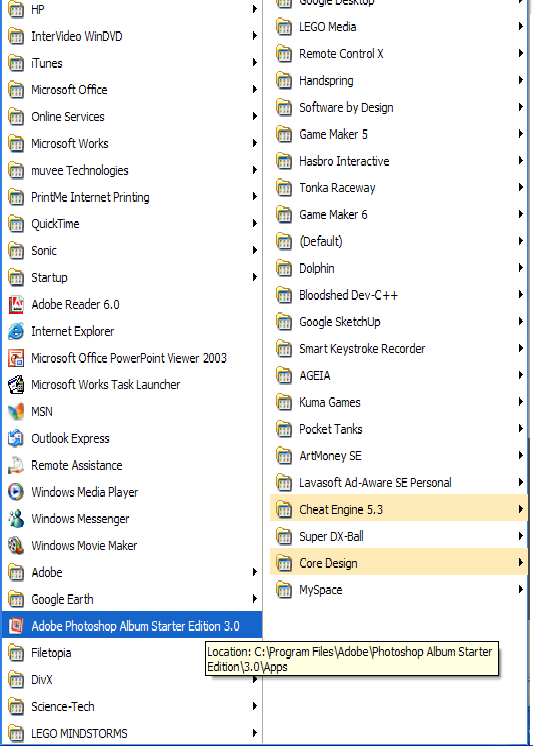
Task: Click the PowerPoint Viewer 2003 icon
Action: 16,358
